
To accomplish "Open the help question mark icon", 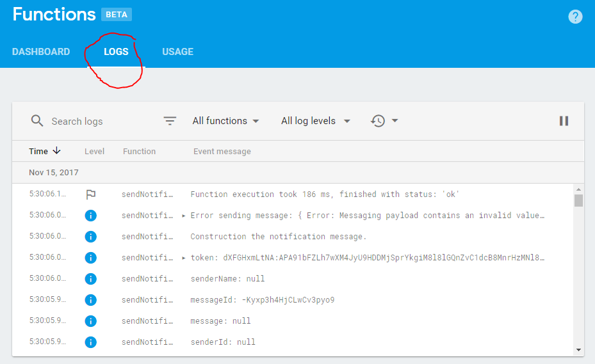I will pyautogui.click(x=575, y=17).
